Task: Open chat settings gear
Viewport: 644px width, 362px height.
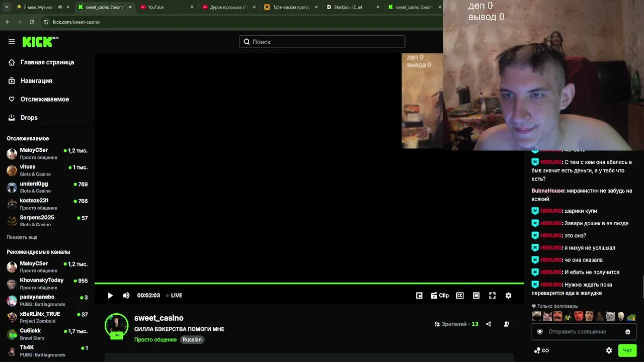Action: click(609, 350)
